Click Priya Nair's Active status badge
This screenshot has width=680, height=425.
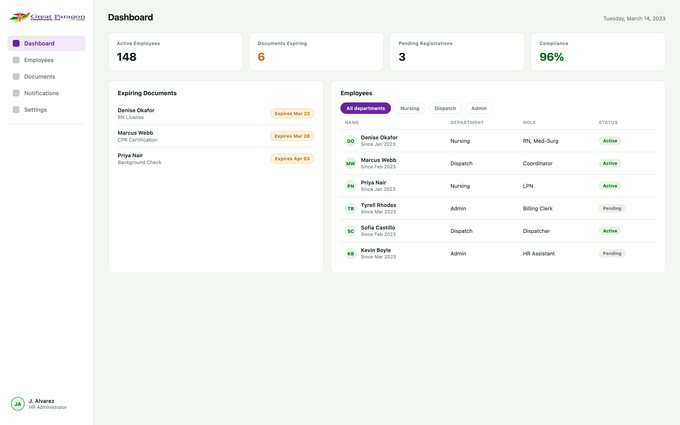tap(610, 186)
